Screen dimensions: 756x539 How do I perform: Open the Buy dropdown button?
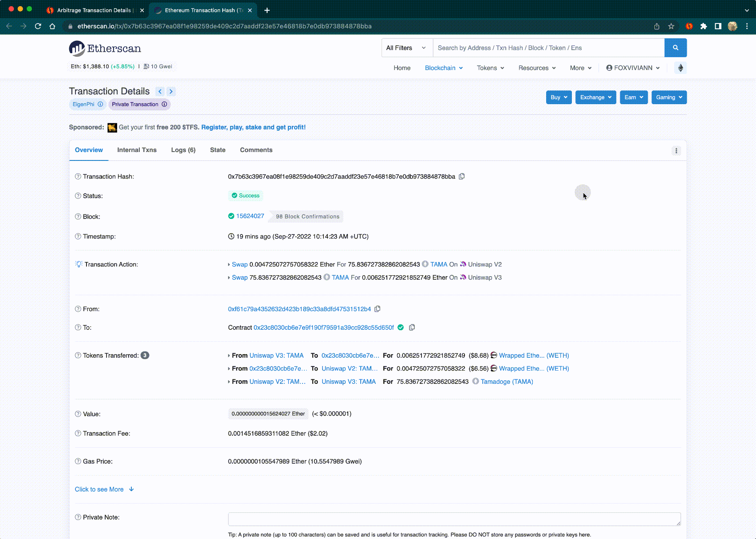click(559, 98)
